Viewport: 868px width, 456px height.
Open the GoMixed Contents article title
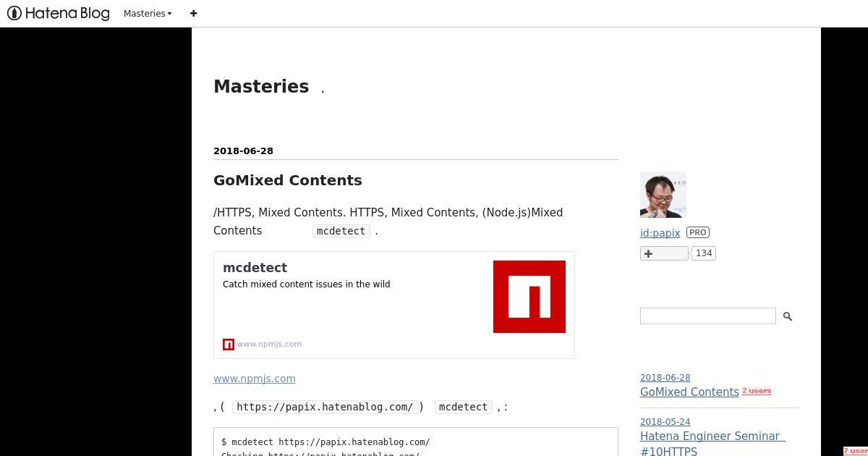pos(287,180)
